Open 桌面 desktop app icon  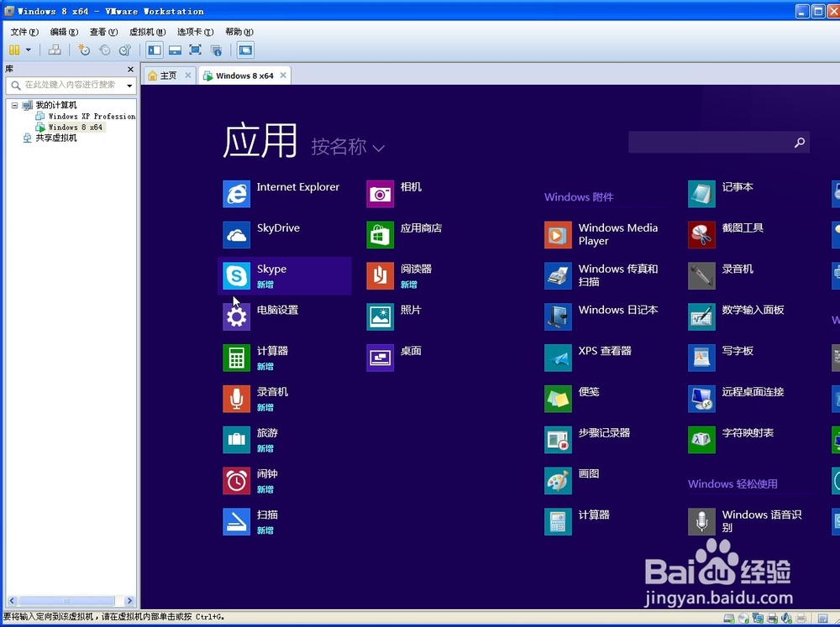380,358
